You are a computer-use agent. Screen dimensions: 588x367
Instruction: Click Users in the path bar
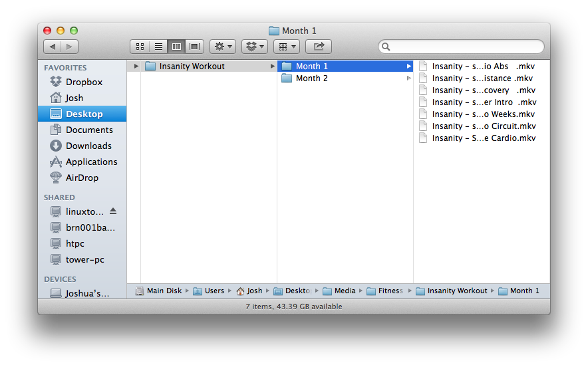[208, 291]
